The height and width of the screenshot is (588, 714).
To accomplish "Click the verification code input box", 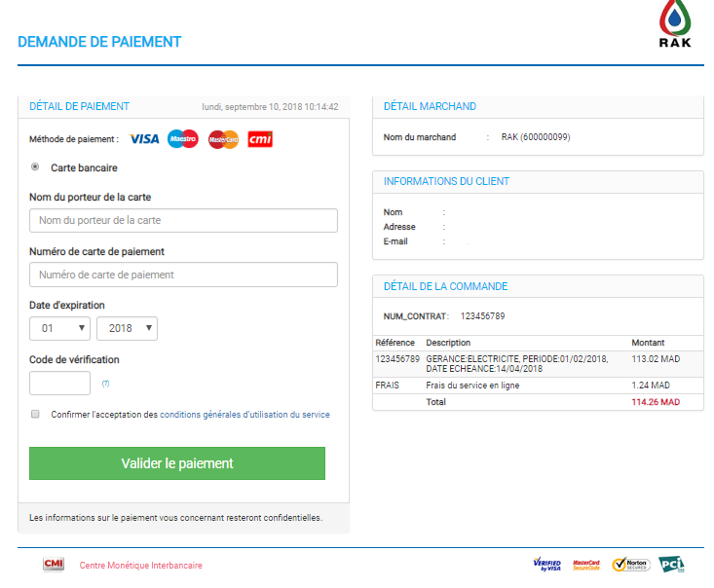I will pos(60,383).
